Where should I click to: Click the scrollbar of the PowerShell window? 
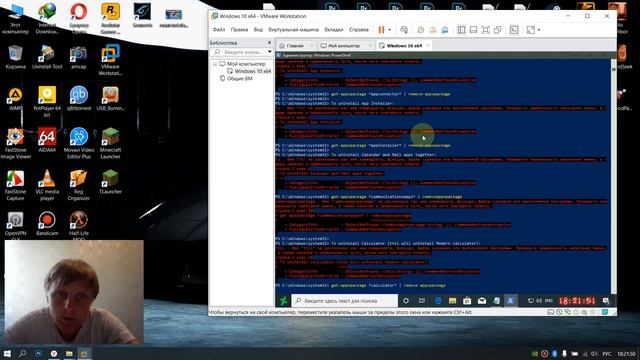point(613,176)
